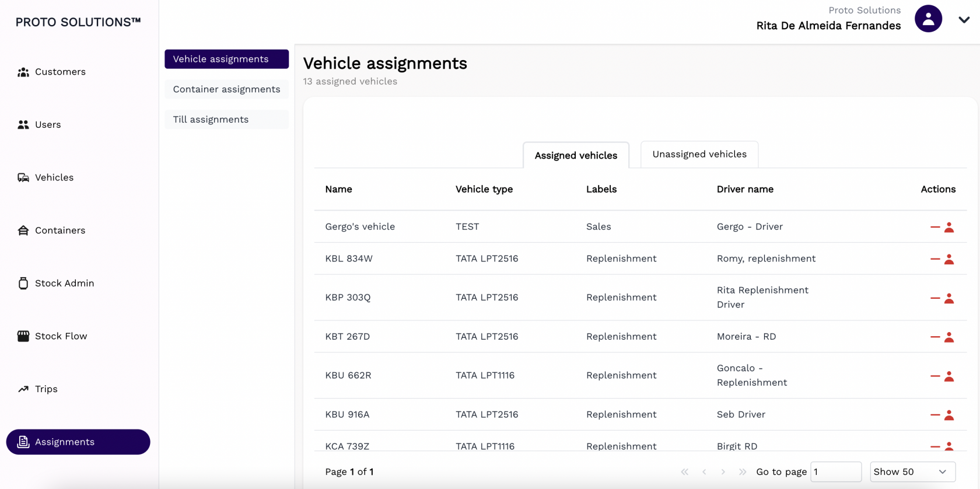The image size is (980, 489).
Task: Click the TEST vehicle type cell
Action: 467,226
